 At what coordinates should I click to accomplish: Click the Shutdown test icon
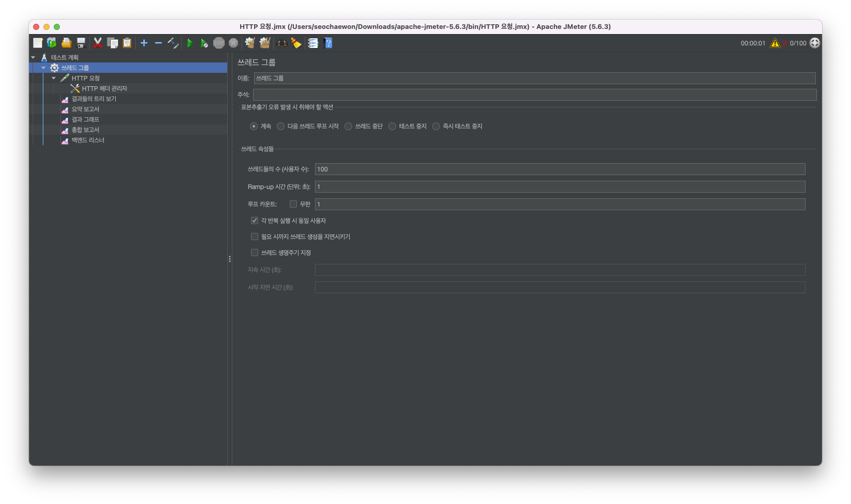point(233,43)
